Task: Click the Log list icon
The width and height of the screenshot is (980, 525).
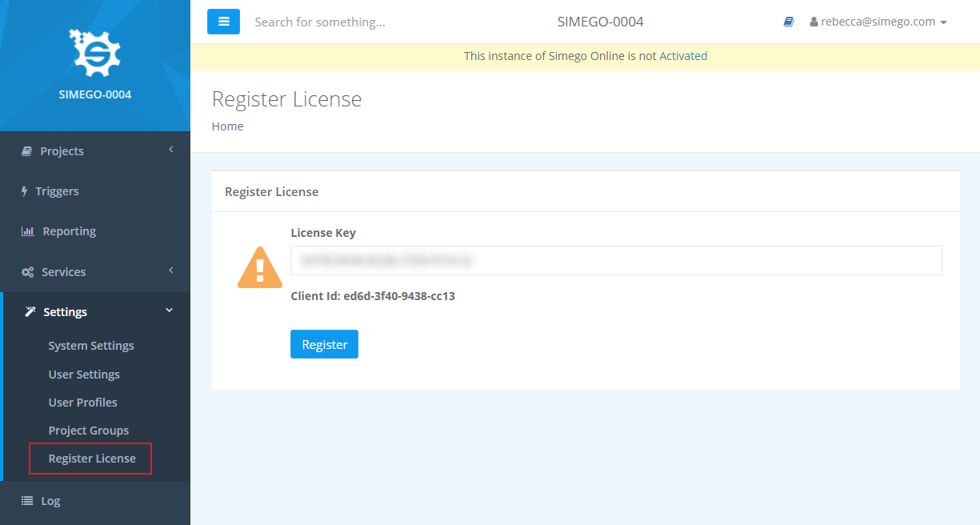Action: tap(27, 501)
